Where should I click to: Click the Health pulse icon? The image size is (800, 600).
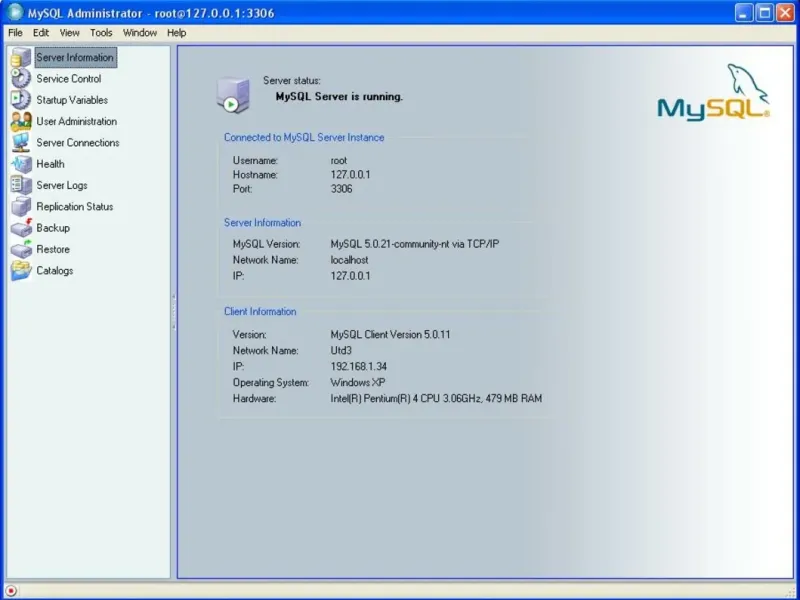[x=21, y=164]
